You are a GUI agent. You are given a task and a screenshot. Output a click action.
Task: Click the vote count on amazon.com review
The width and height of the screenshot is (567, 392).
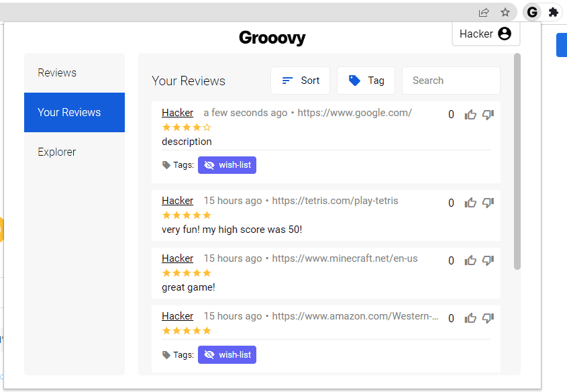[x=452, y=318]
